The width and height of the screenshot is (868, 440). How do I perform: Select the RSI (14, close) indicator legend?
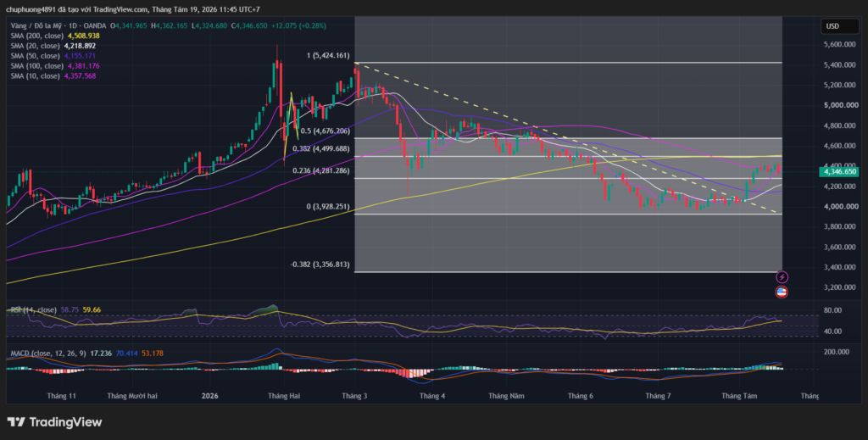[x=33, y=310]
